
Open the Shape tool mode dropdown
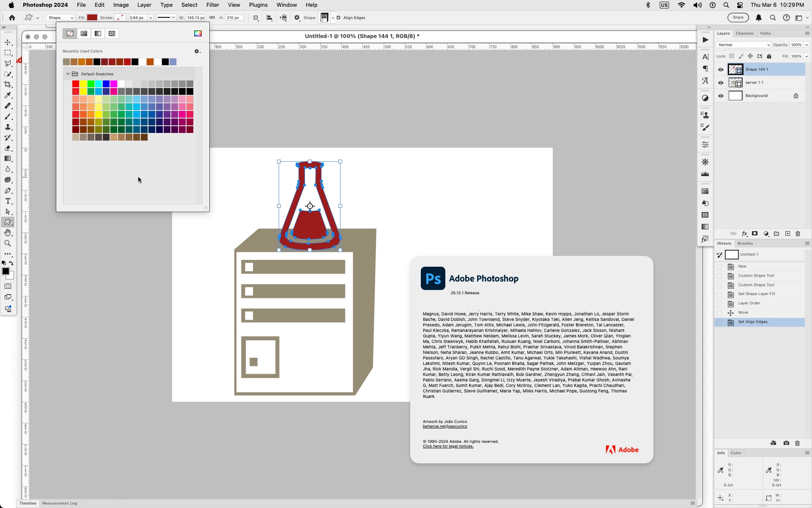point(60,18)
